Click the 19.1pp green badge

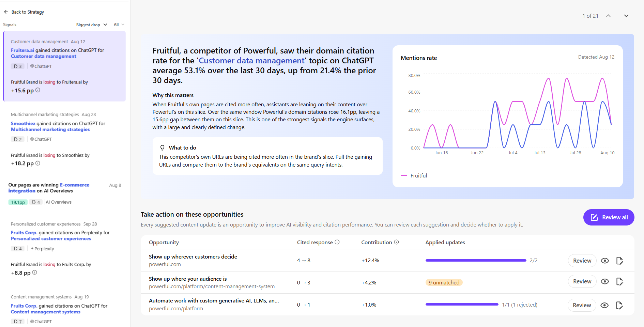(18, 202)
